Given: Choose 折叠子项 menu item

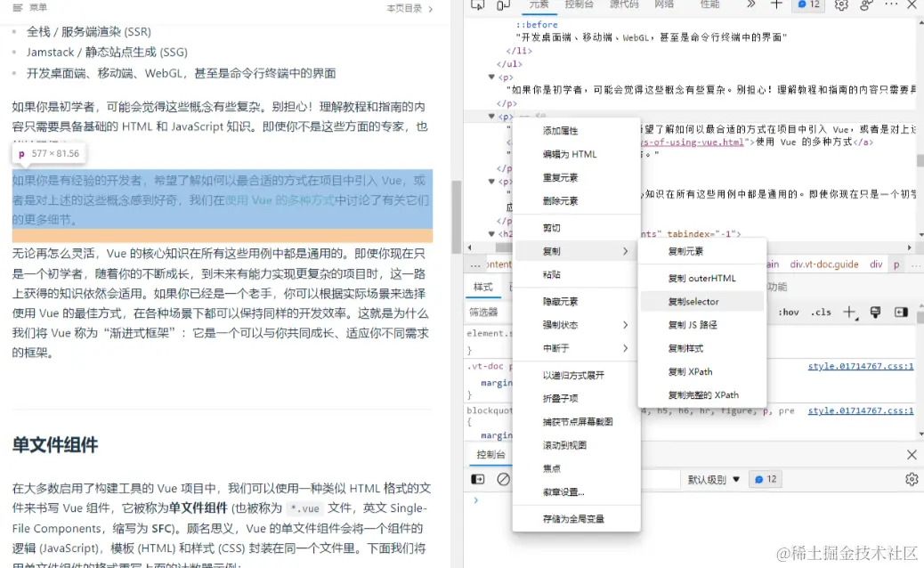Looking at the screenshot, I should point(576,399).
